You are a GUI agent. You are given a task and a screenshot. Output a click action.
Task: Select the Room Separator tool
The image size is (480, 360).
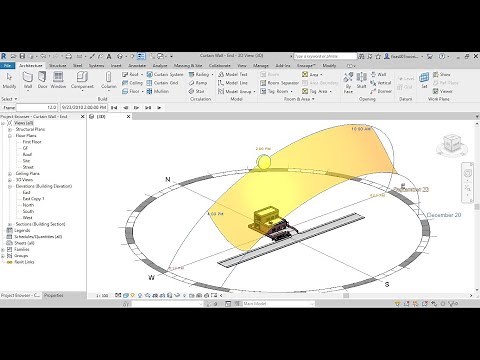pos(279,83)
